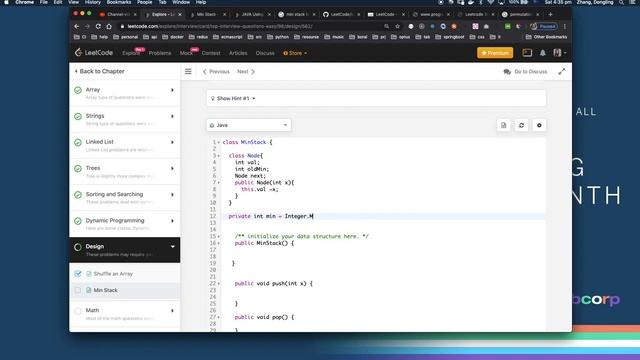Open the playground terminal icon
Viewport: 640px width, 360px height.
pos(527,53)
